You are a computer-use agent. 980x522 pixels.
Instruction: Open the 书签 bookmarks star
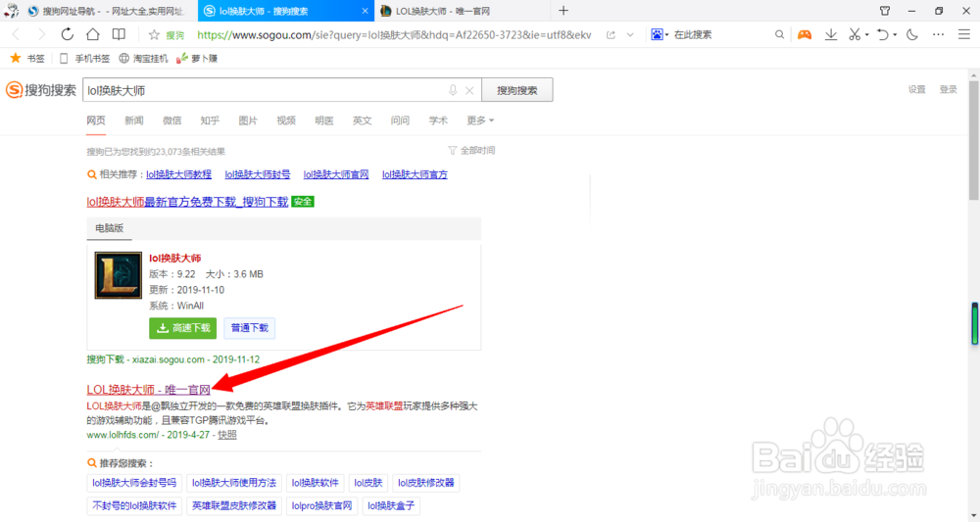pos(27,58)
